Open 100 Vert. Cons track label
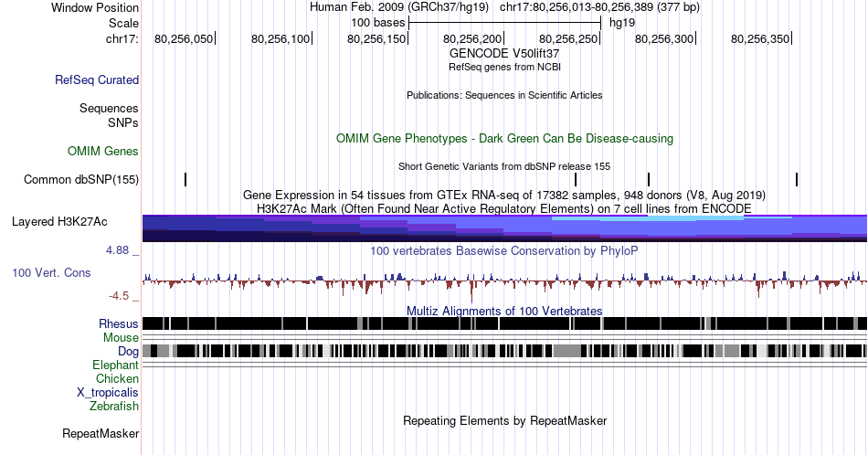Screen dimensions: 868x455 pos(51,272)
